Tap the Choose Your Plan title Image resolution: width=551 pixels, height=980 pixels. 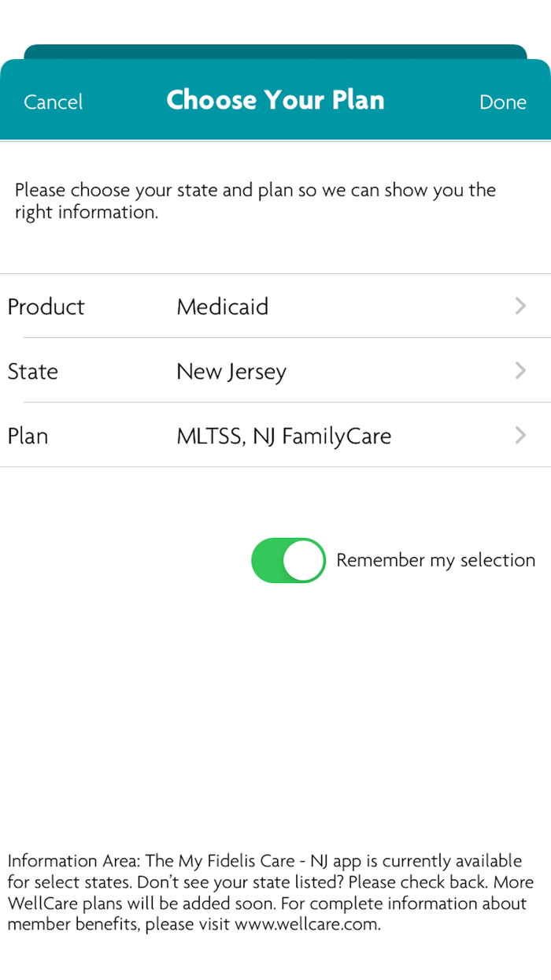275,100
